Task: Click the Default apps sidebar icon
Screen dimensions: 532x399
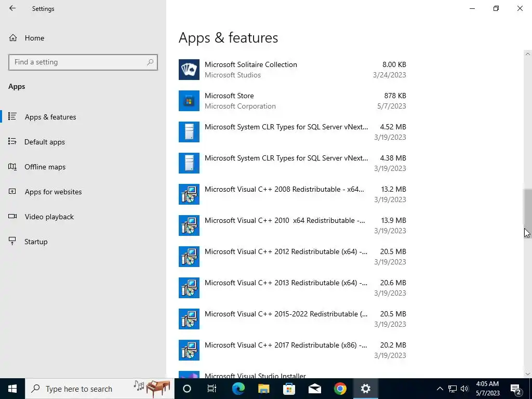Action: pos(12,141)
